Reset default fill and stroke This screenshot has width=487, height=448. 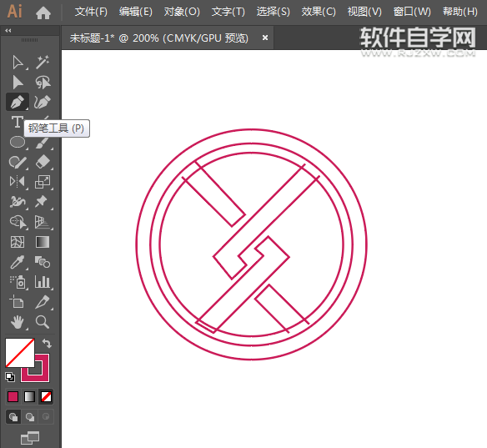[10, 377]
